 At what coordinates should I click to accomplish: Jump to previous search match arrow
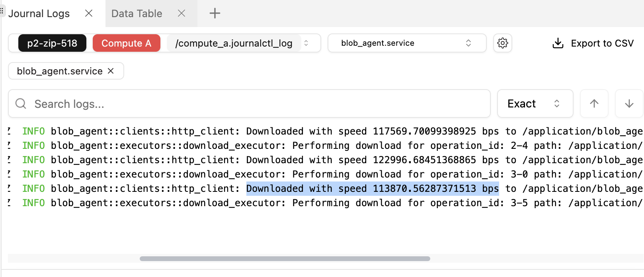pos(594,103)
